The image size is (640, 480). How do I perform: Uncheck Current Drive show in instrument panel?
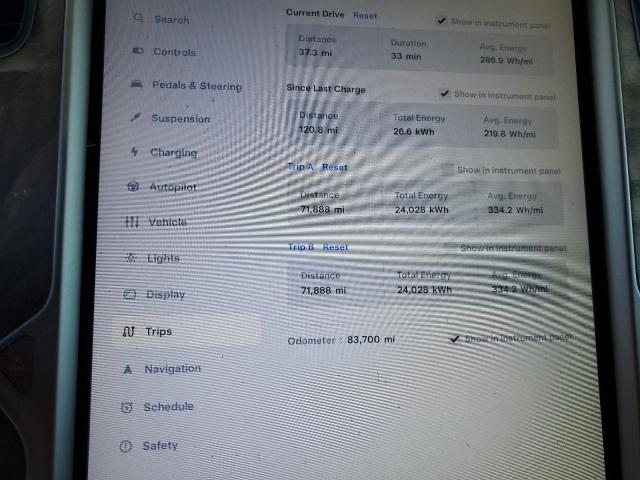coord(442,20)
